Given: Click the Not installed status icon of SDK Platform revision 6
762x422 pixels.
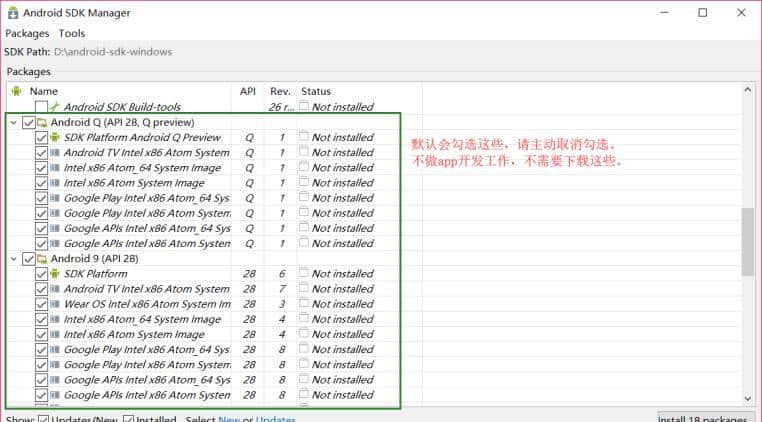Looking at the screenshot, I should click(304, 272).
